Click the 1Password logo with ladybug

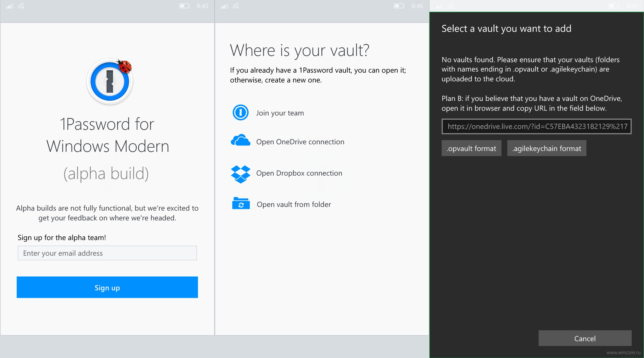[110, 81]
